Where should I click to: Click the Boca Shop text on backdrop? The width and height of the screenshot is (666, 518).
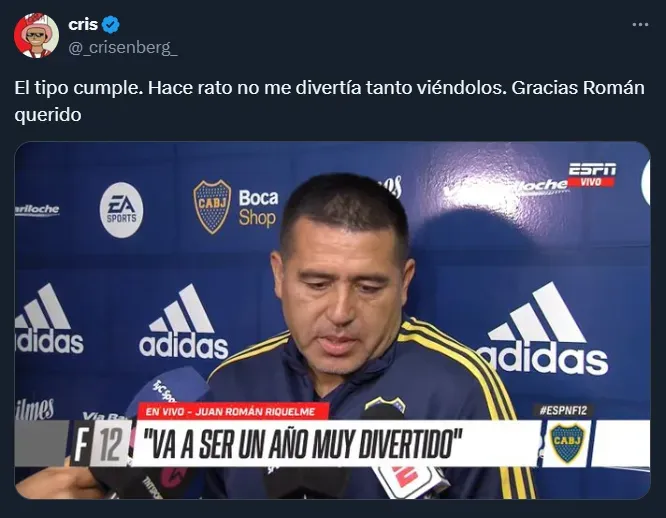point(258,208)
